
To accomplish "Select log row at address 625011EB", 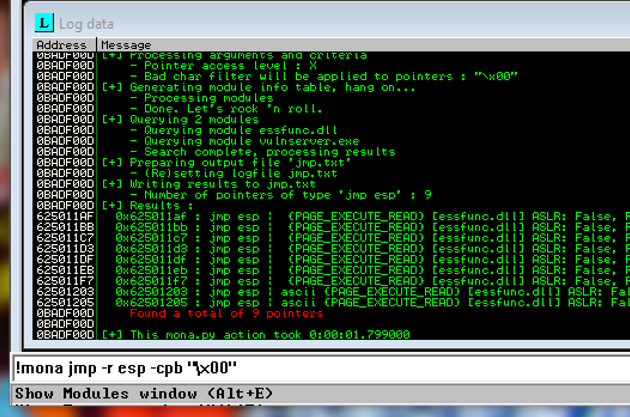I will (x=65, y=270).
